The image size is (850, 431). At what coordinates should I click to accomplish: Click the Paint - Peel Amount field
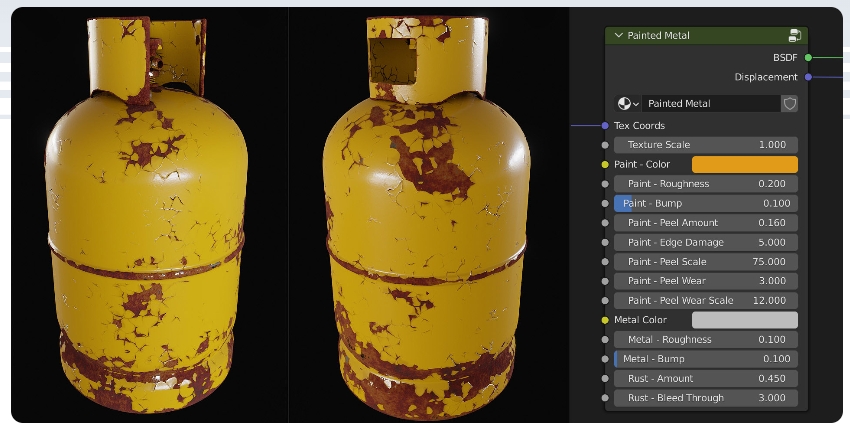(x=706, y=223)
